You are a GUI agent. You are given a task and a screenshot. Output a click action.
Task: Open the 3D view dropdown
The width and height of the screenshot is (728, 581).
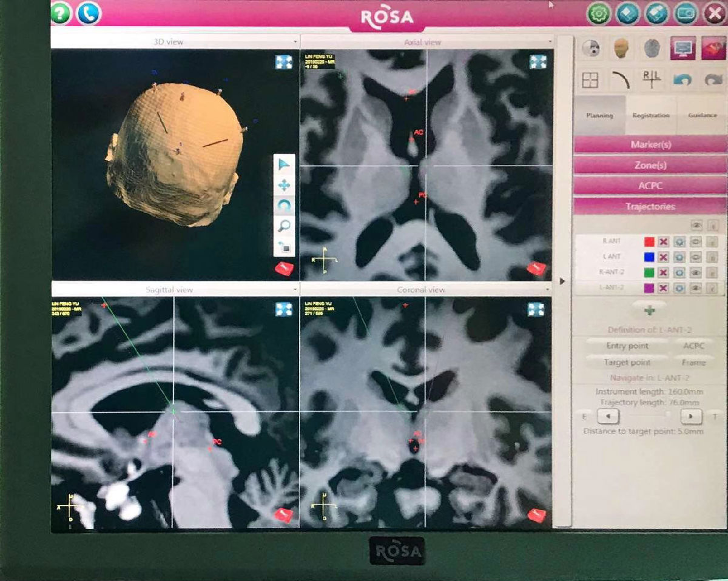pyautogui.click(x=295, y=42)
